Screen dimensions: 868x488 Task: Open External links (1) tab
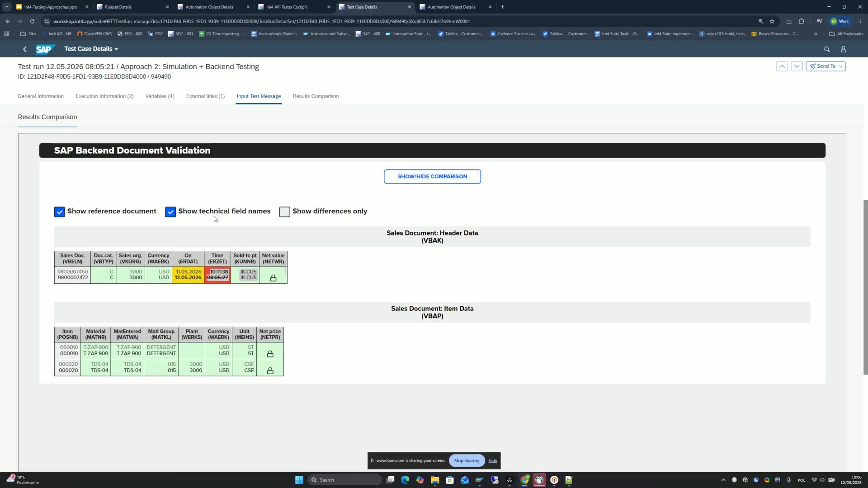coord(205,96)
